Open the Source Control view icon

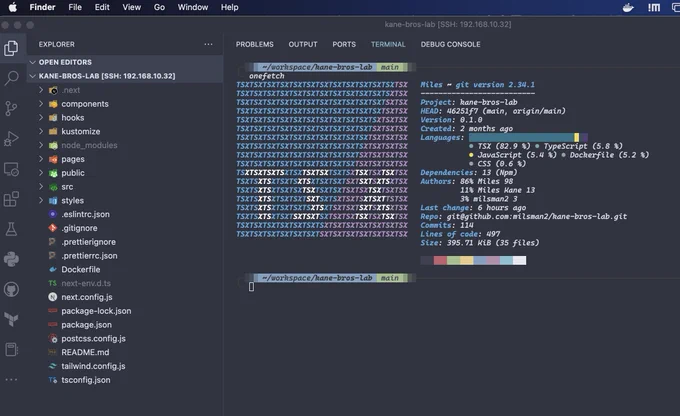click(11, 108)
